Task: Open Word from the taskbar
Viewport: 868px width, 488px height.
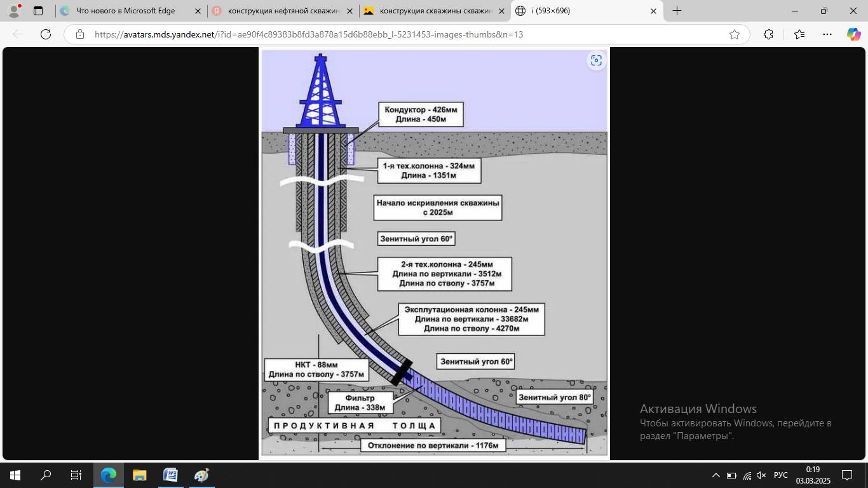Action: (170, 475)
